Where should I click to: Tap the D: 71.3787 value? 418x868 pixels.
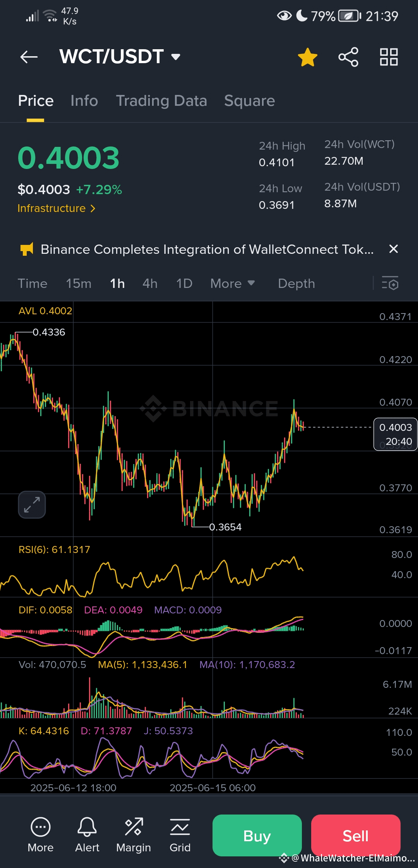106,731
